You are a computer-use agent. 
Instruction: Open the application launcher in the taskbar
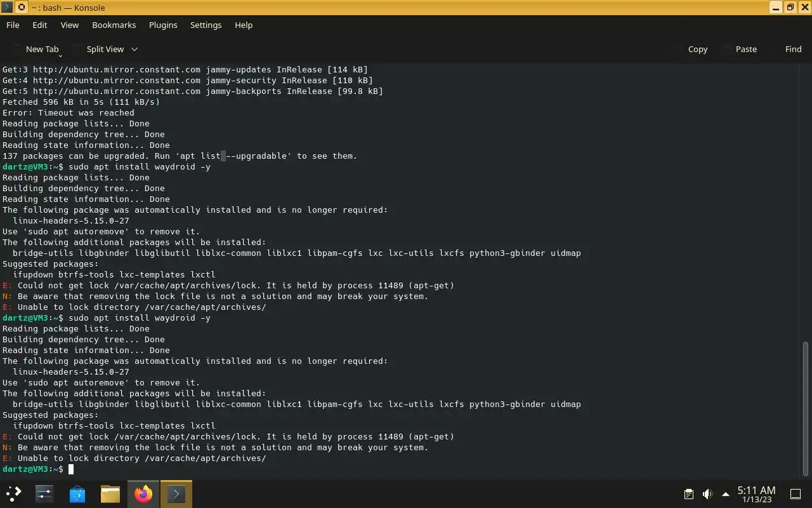pos(14,493)
